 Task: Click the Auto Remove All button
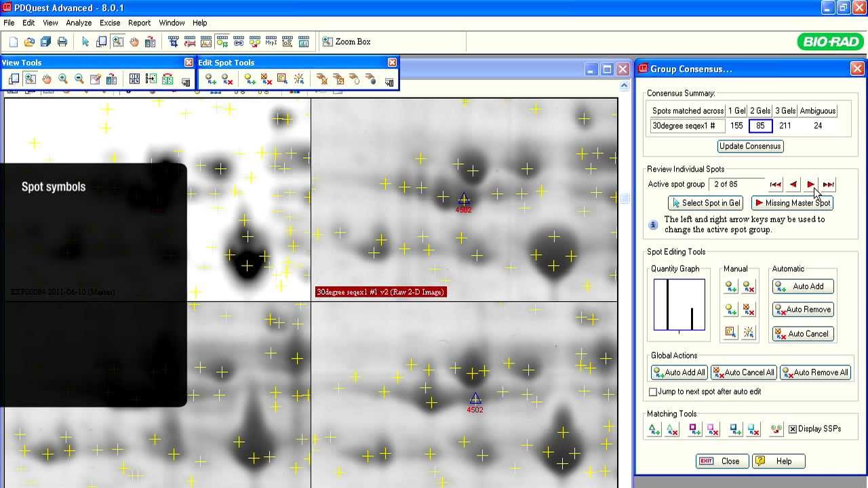click(x=815, y=373)
